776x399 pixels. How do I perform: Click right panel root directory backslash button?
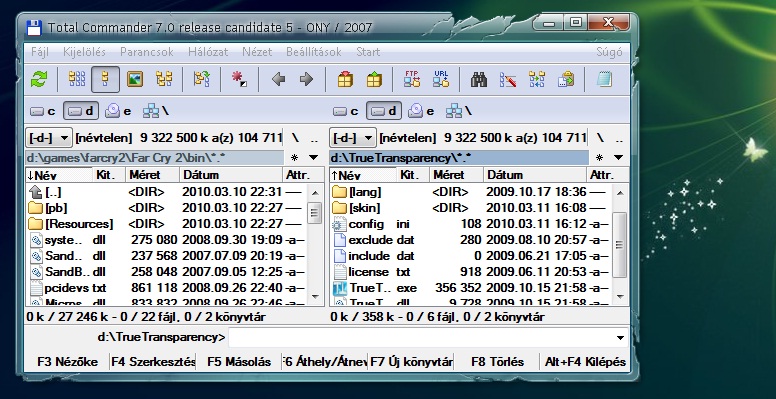point(600,138)
